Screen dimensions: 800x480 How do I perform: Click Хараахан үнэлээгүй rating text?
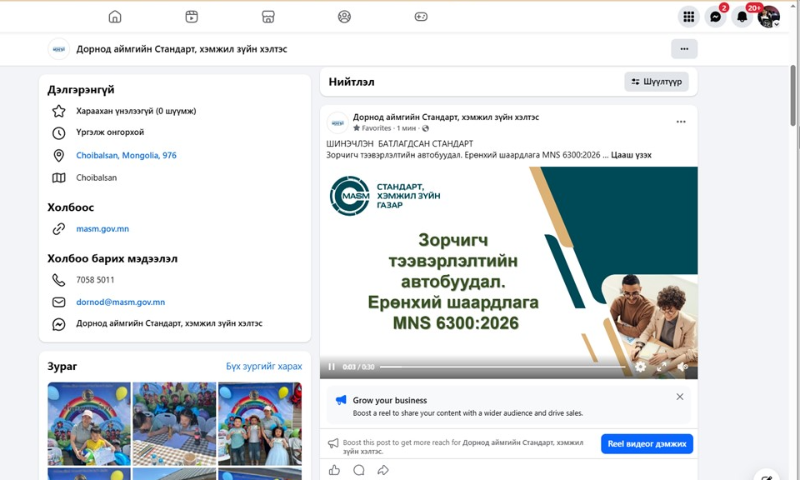[136, 111]
